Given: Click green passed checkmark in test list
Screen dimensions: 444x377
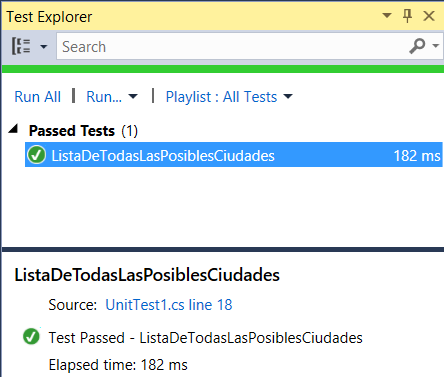Looking at the screenshot, I should (x=36, y=155).
